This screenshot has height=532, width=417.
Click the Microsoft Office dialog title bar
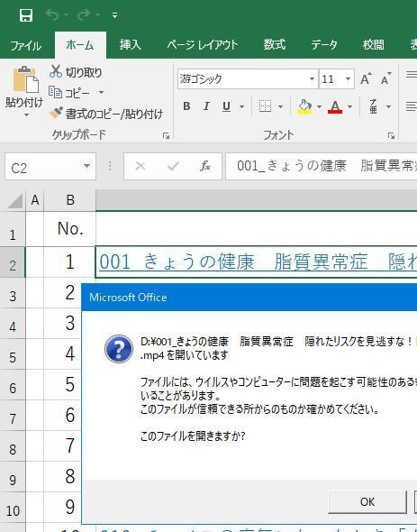pyautogui.click(x=249, y=298)
